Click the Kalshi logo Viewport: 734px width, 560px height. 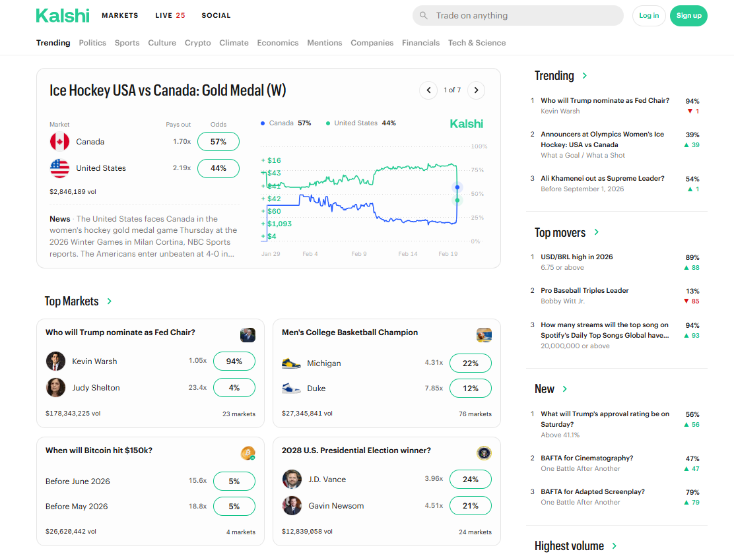pyautogui.click(x=63, y=15)
